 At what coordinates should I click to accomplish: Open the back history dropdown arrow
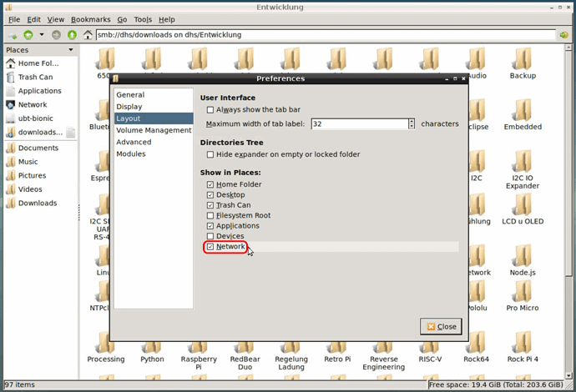pos(42,34)
